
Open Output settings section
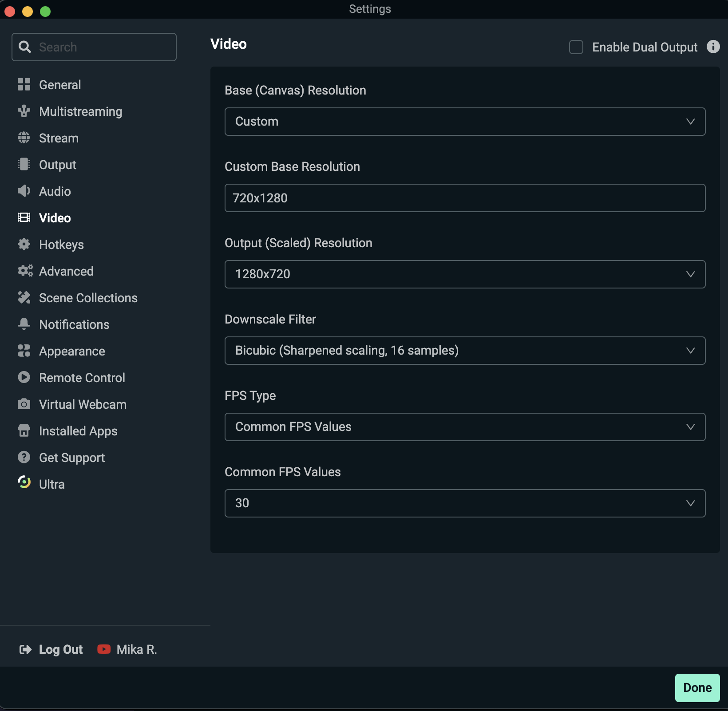[x=58, y=165]
